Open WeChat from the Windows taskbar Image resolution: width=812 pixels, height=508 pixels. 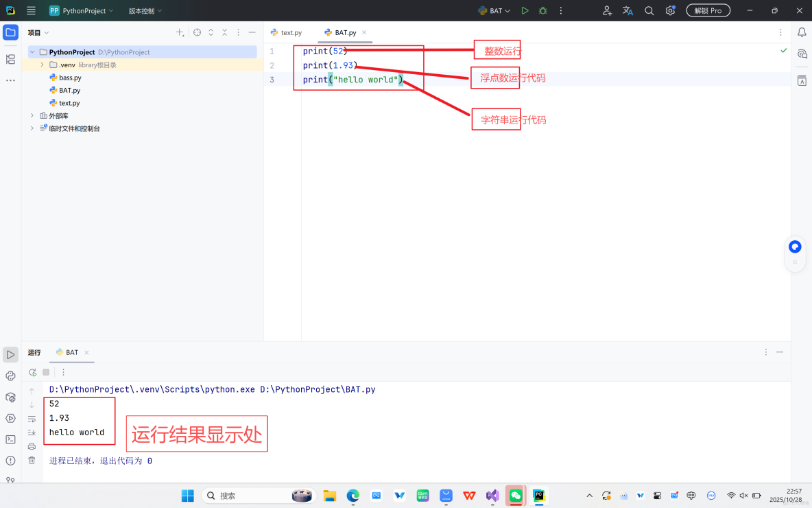(x=516, y=495)
